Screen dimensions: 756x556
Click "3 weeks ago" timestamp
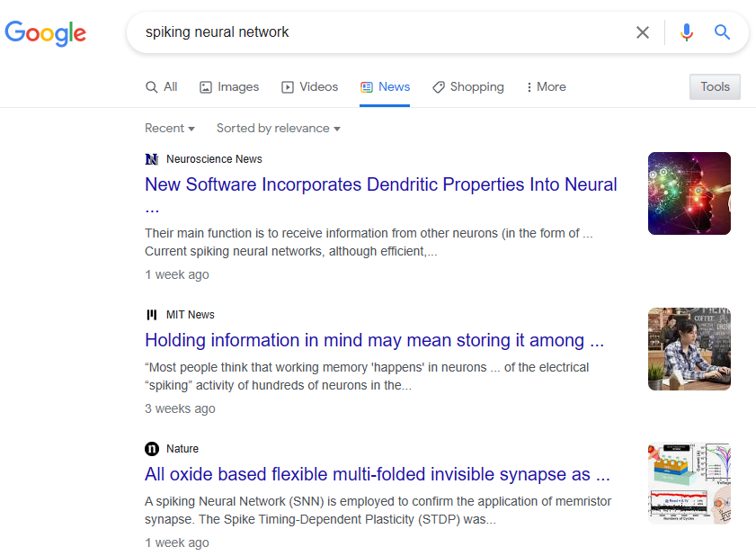pos(180,408)
